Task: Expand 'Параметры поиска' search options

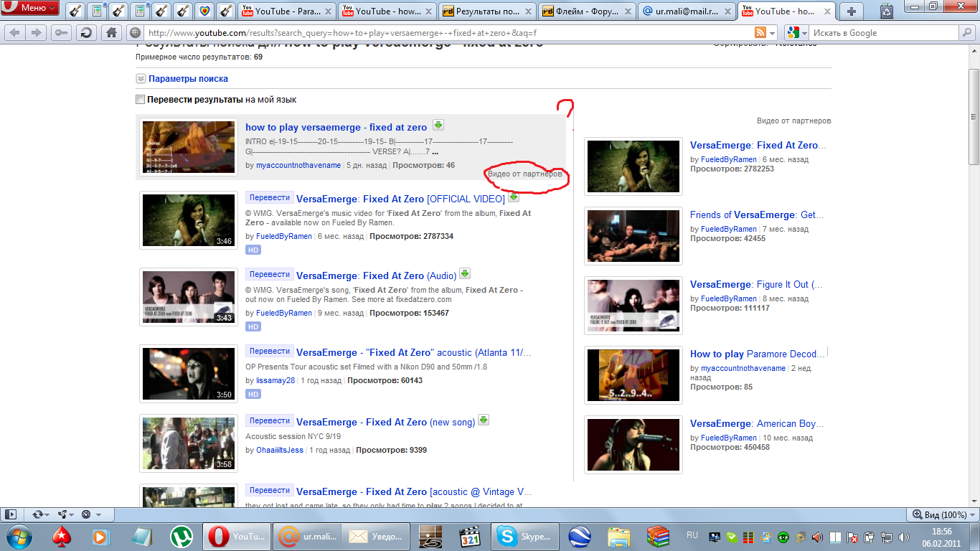Action: pyautogui.click(x=188, y=79)
